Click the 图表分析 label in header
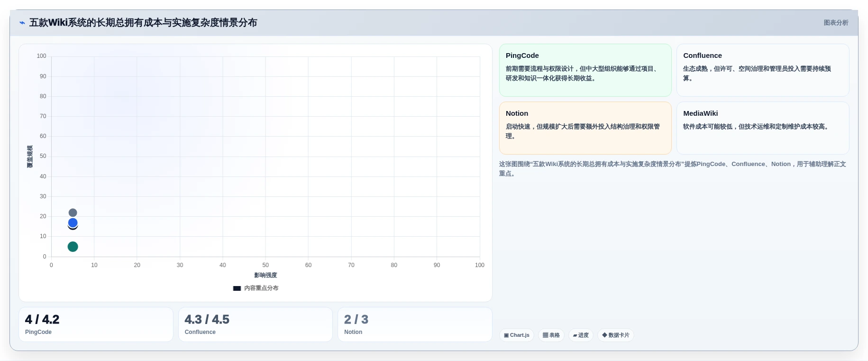This screenshot has width=868, height=361. click(x=836, y=23)
